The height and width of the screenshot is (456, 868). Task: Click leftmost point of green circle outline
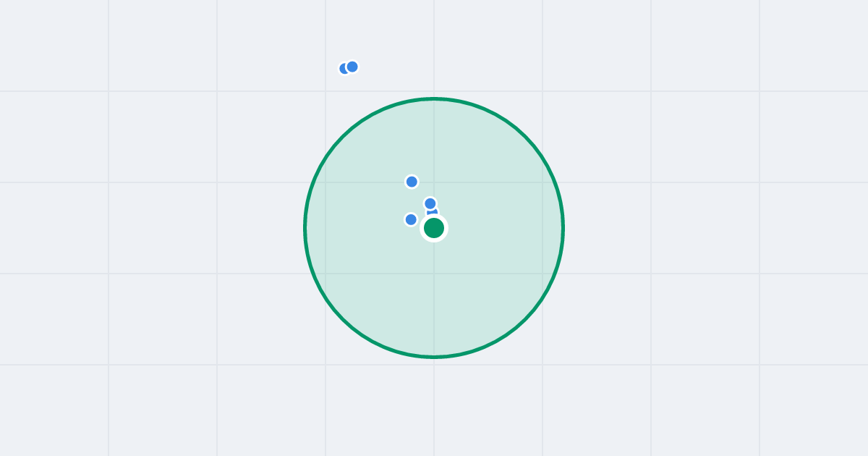tap(305, 228)
